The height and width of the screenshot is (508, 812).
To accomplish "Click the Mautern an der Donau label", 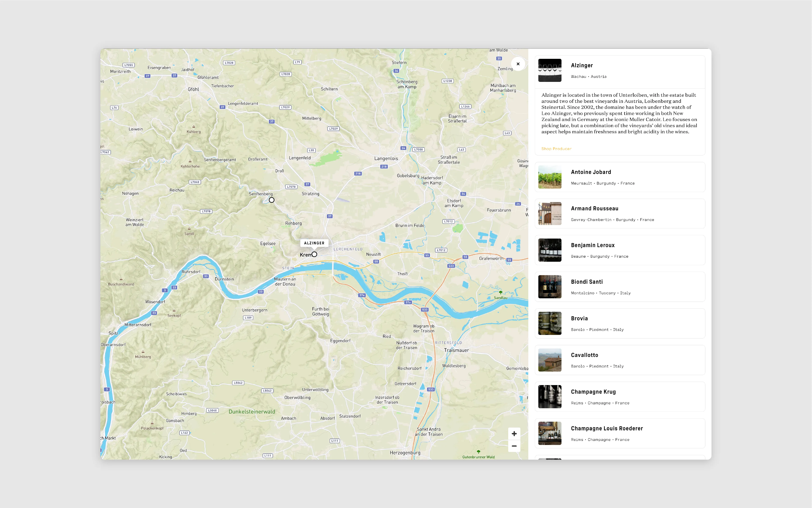I will click(x=285, y=282).
